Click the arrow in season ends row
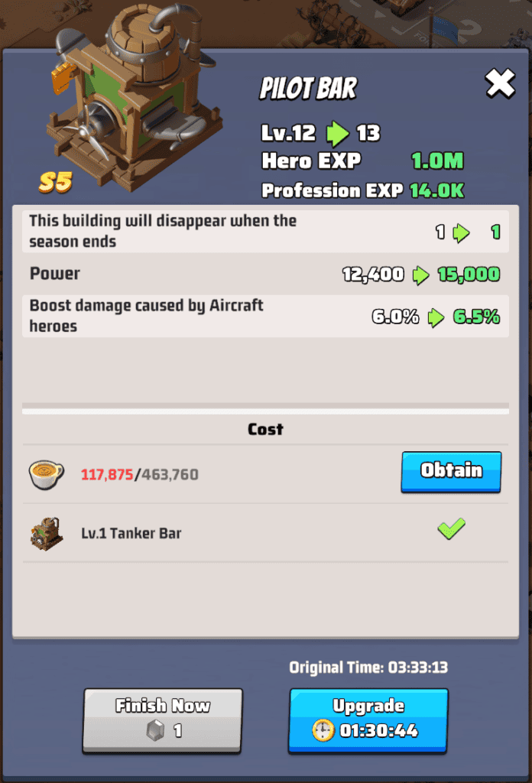532x783 pixels. 461,232
